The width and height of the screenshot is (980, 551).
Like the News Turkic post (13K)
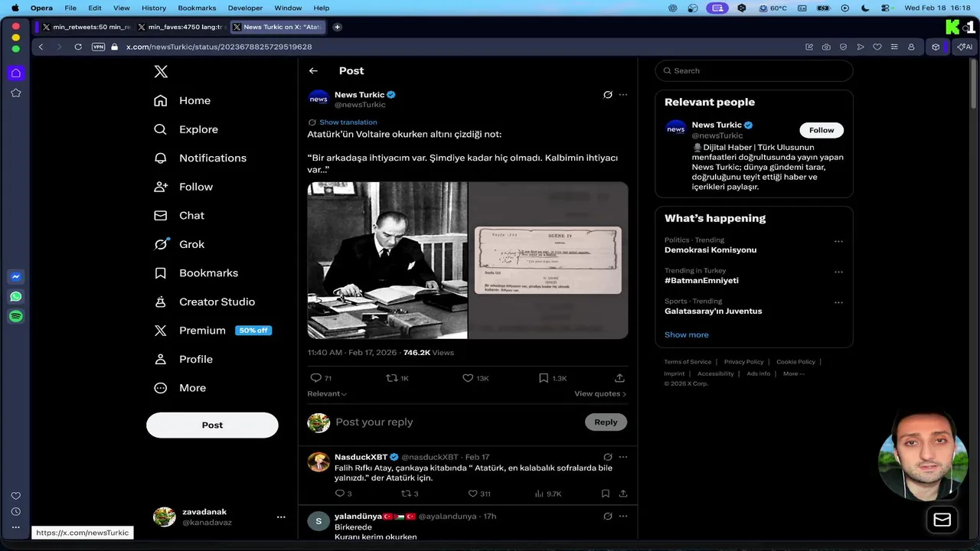click(469, 378)
